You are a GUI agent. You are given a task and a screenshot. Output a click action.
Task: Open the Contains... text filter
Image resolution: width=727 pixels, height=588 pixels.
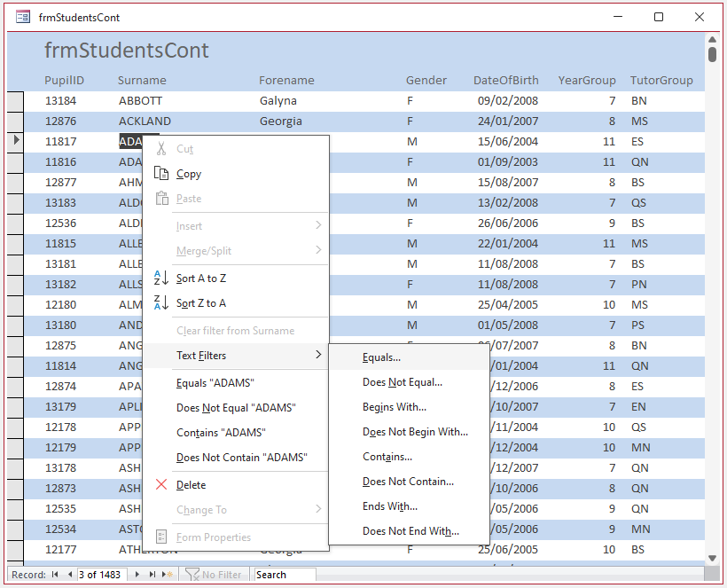click(x=409, y=457)
